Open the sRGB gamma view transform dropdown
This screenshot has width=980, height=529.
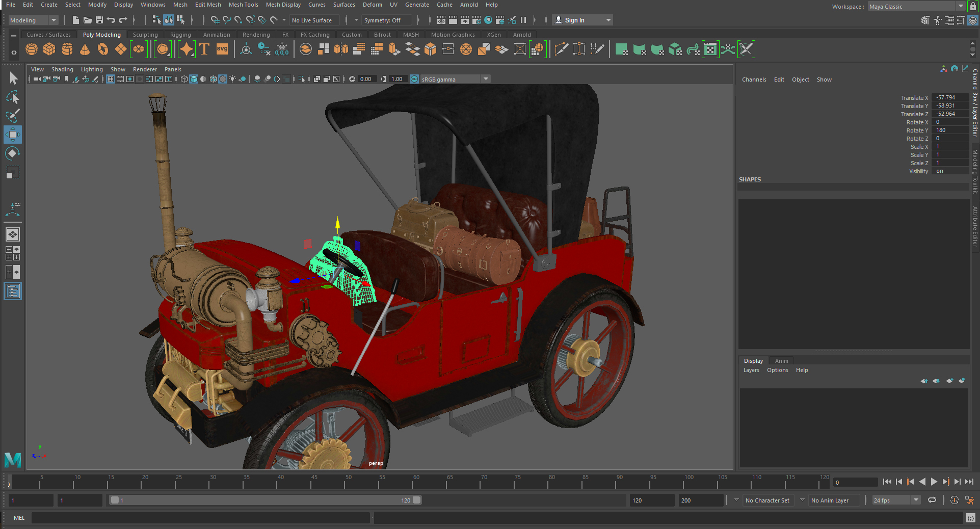pos(455,79)
